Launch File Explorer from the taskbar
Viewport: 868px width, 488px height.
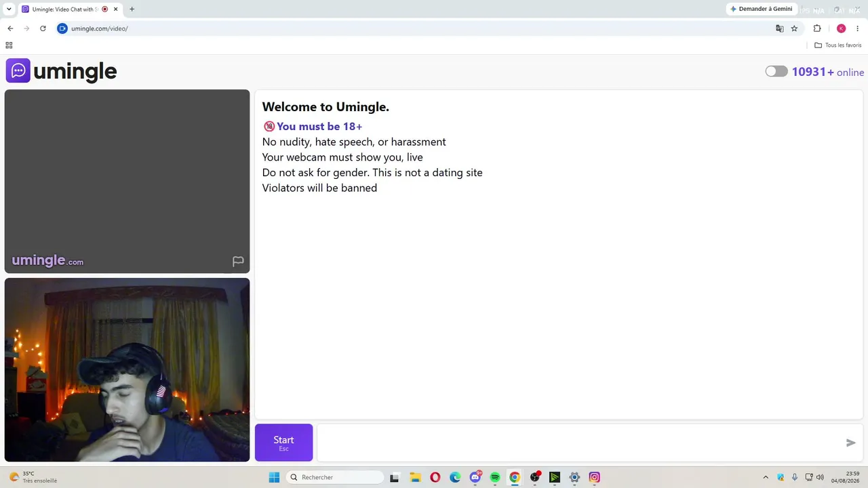click(x=415, y=477)
